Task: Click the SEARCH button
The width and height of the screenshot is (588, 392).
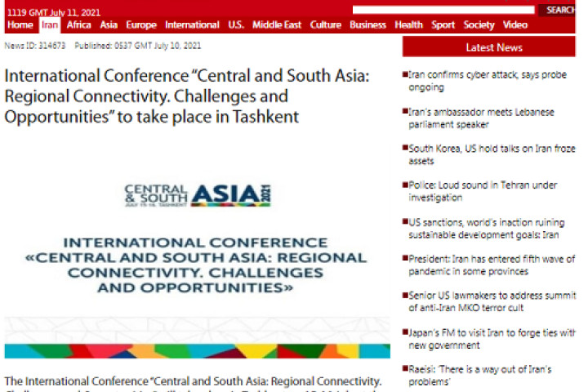Action: click(558, 10)
